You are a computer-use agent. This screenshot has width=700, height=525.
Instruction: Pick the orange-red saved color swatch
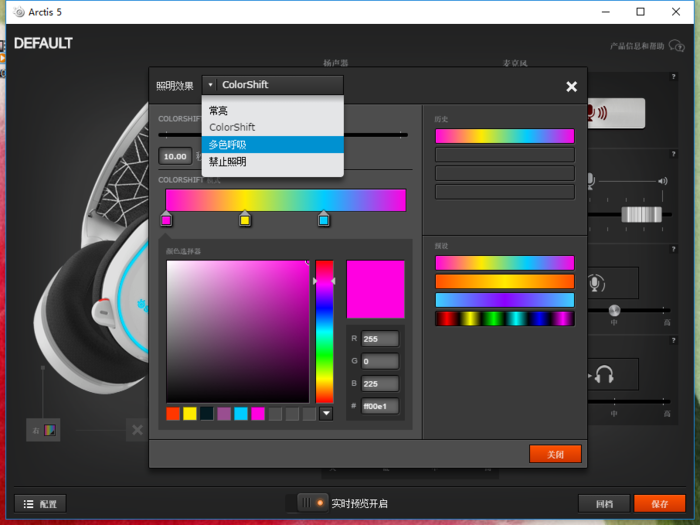pos(173,414)
